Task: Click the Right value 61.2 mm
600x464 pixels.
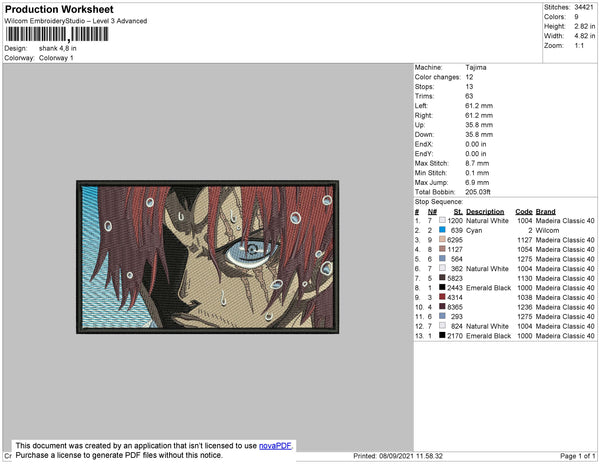Action: (x=479, y=115)
